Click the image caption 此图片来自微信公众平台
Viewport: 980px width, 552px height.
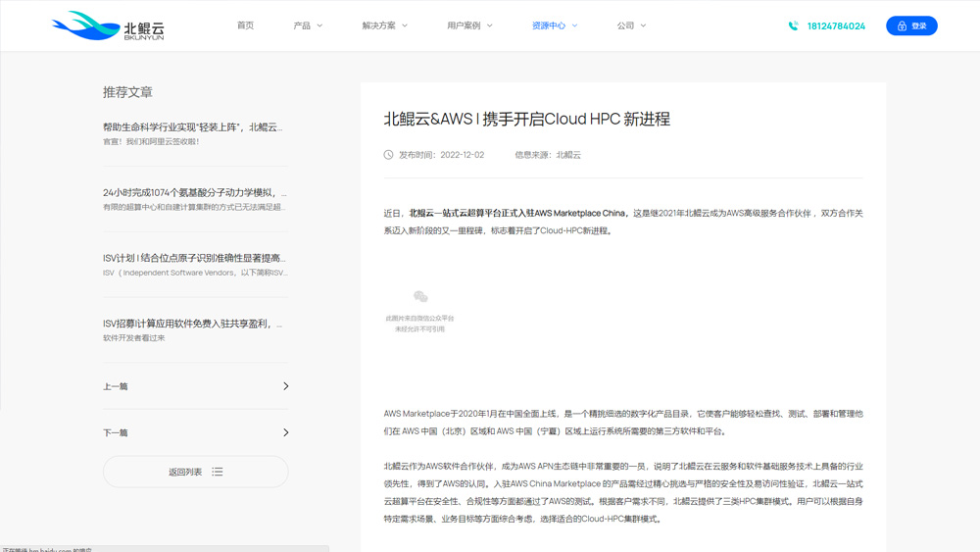420,319
